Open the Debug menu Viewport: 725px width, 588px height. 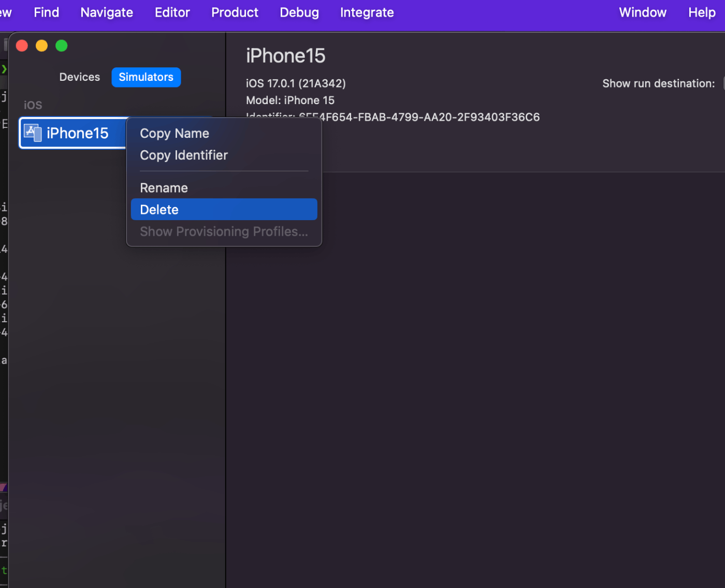pyautogui.click(x=299, y=12)
